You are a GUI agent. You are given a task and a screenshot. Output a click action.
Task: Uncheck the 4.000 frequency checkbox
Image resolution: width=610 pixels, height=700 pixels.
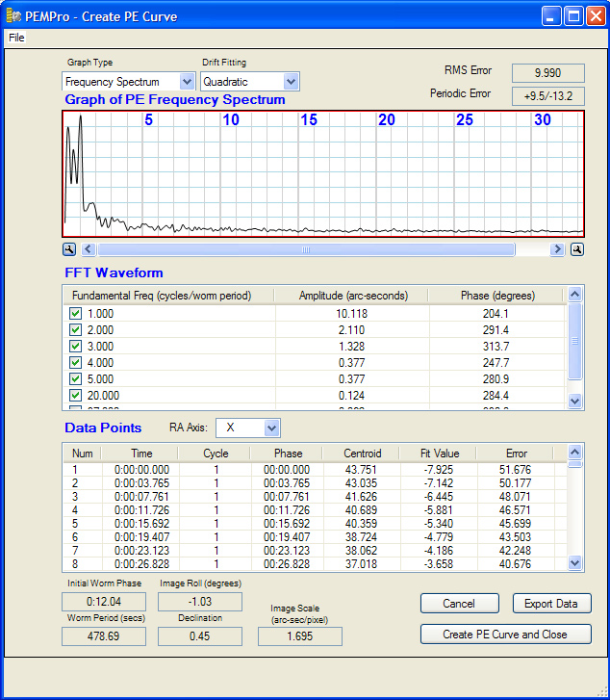click(75, 362)
